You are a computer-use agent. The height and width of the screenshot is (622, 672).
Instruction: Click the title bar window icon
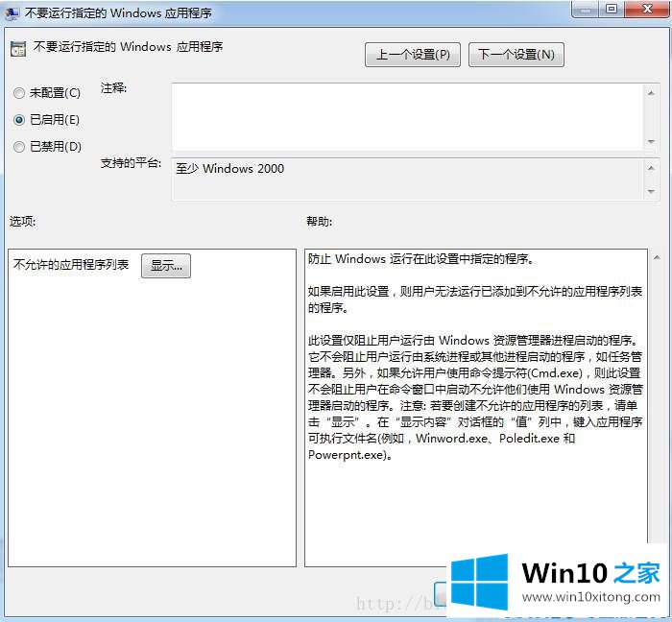[x=12, y=13]
